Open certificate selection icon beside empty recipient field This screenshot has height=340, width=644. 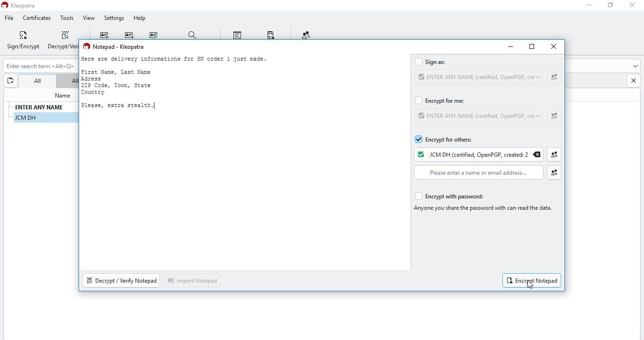(x=554, y=173)
